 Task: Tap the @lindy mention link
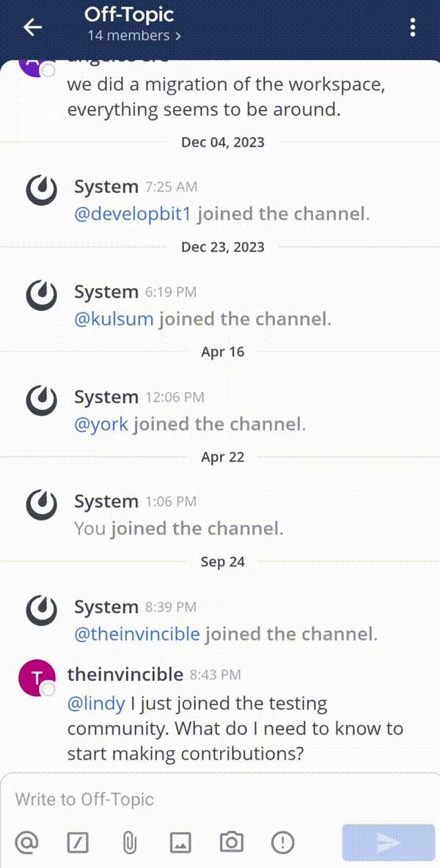pos(96,704)
